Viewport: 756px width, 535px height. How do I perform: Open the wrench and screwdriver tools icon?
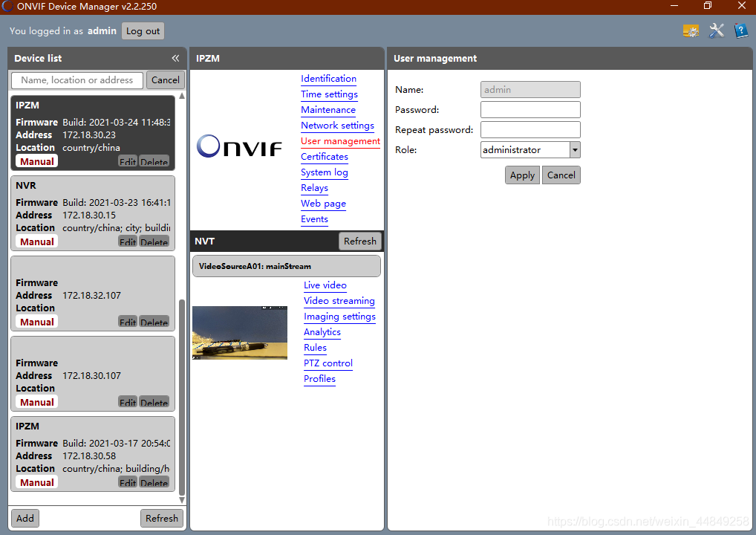click(x=717, y=31)
